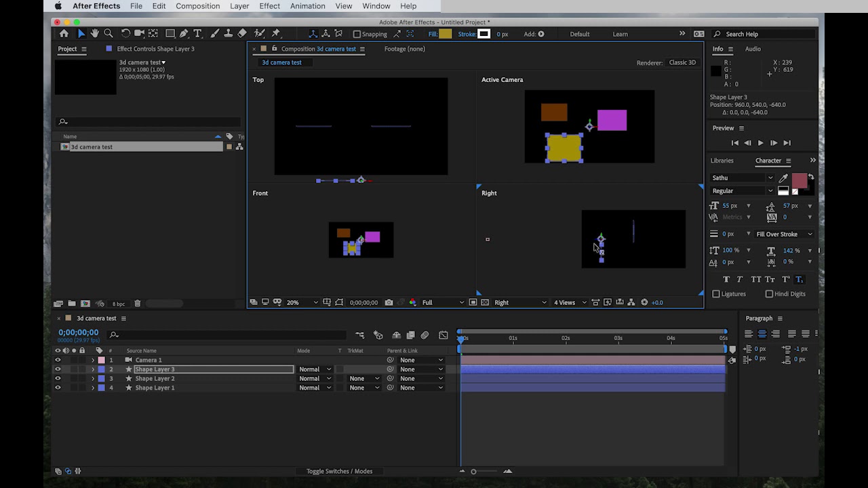Image resolution: width=868 pixels, height=488 pixels.
Task: Open the Animation menu
Action: 308,6
